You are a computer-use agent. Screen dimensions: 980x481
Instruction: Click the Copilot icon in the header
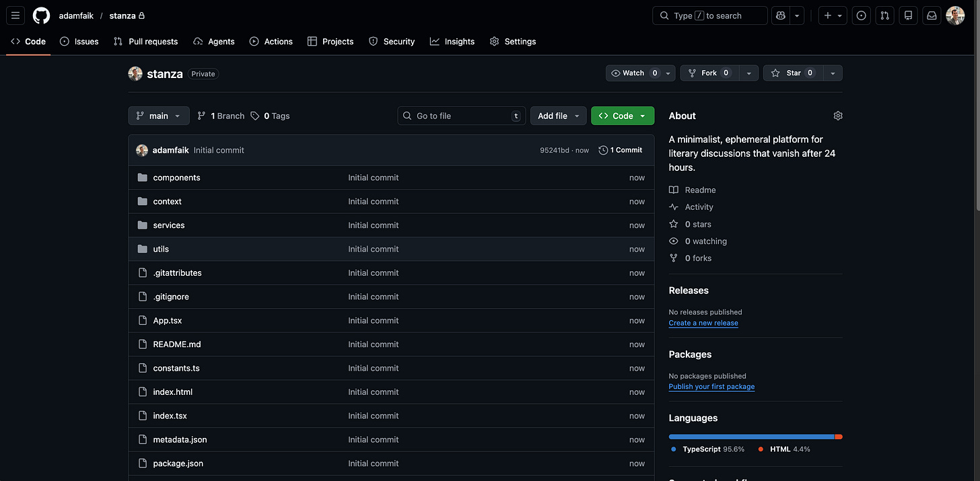[780, 15]
